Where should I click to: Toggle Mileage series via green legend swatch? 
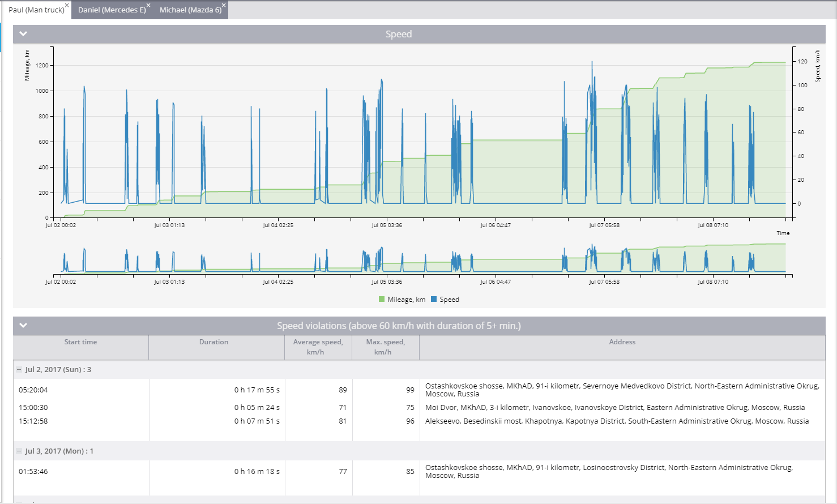[382, 300]
